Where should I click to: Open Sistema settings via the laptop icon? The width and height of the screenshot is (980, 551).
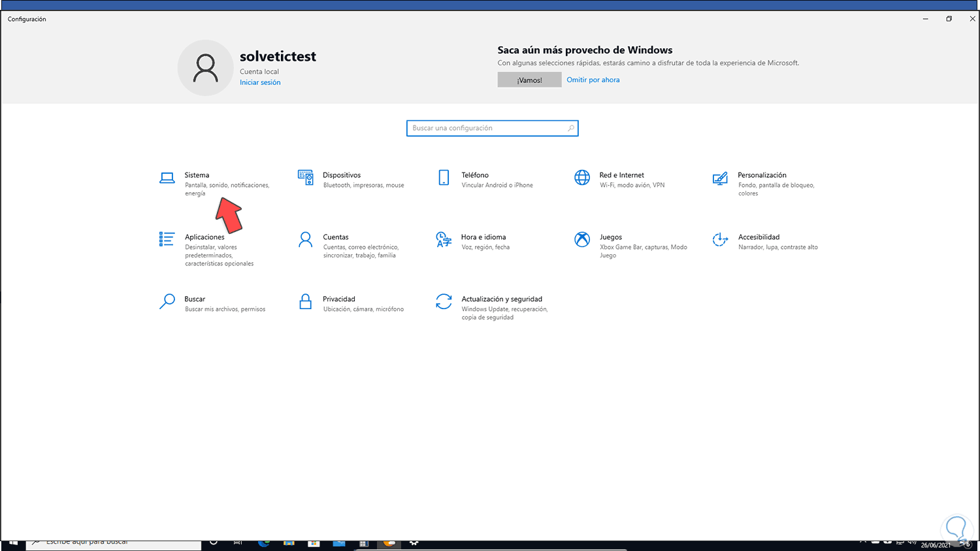[167, 178]
